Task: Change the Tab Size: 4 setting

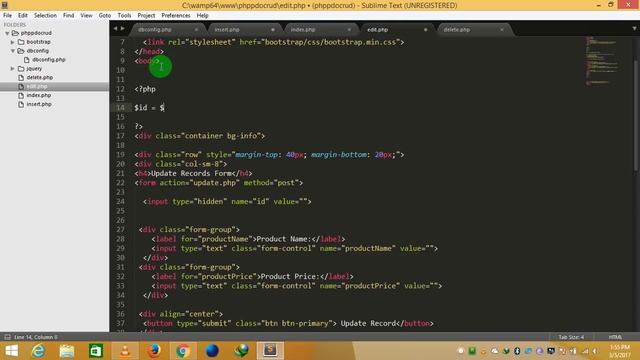Action: point(571,337)
